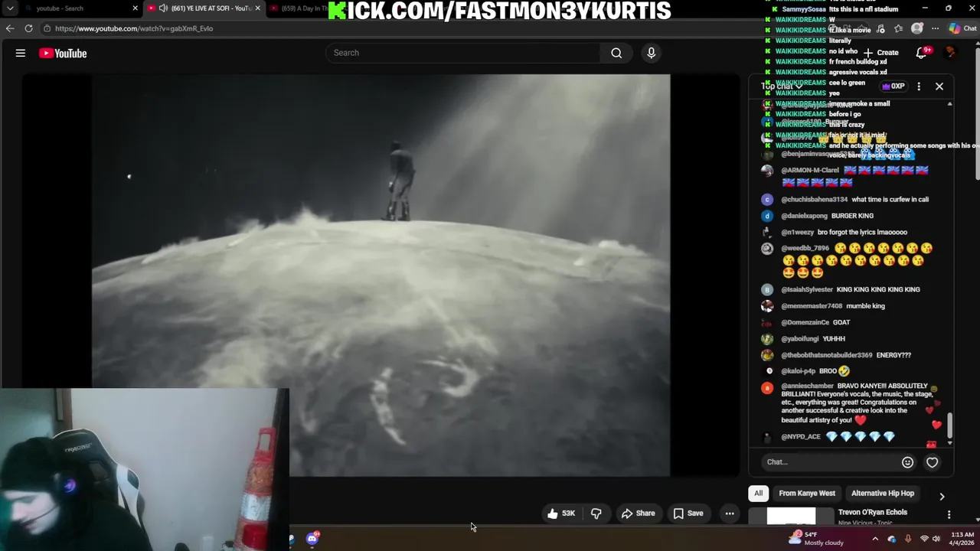Open chat three-dot options menu
Viewport: 980px width, 551px height.
point(919,86)
